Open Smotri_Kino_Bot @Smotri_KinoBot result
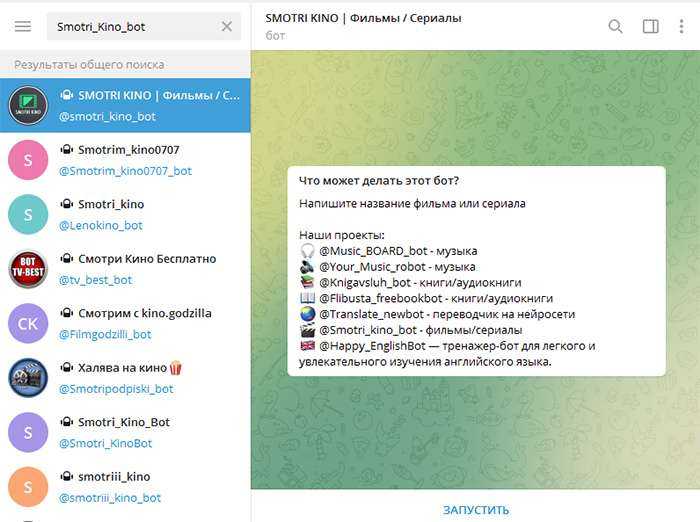The image size is (700, 522). point(125,432)
